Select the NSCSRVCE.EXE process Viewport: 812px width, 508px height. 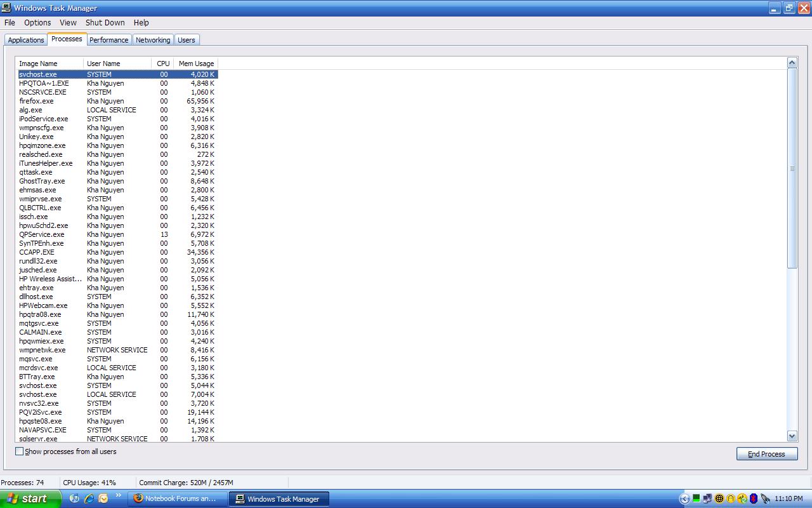[117, 92]
